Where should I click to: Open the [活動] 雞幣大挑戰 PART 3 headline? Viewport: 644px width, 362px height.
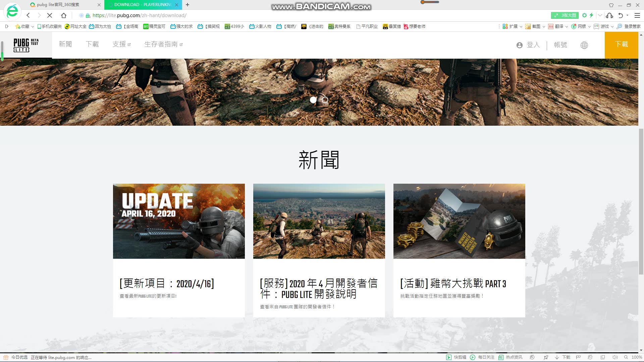453,284
